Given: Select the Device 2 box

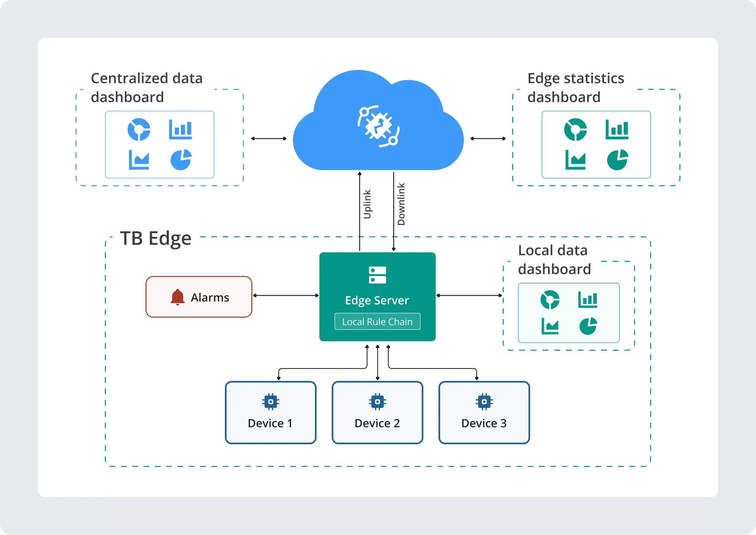Looking at the screenshot, I should 377,412.
